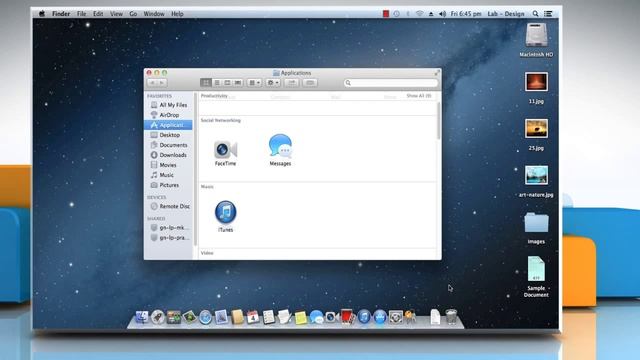Open Reminders from the Dock
The image size is (640, 360).
(269, 317)
